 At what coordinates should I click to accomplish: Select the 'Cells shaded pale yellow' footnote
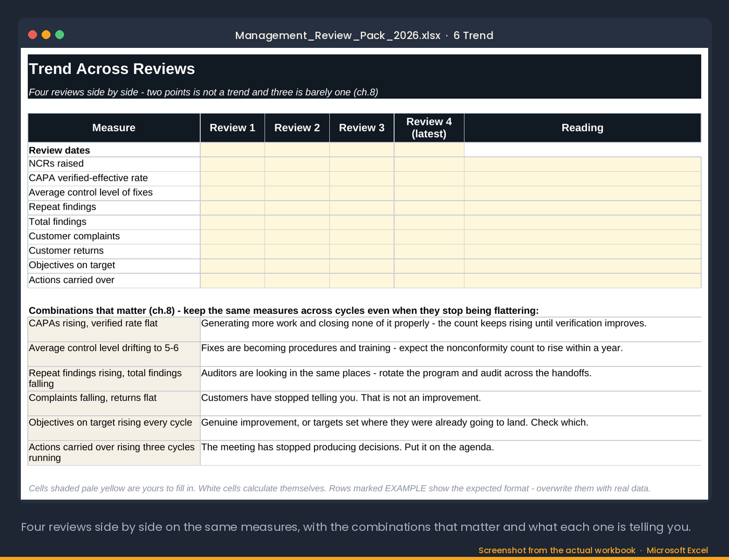(x=340, y=488)
